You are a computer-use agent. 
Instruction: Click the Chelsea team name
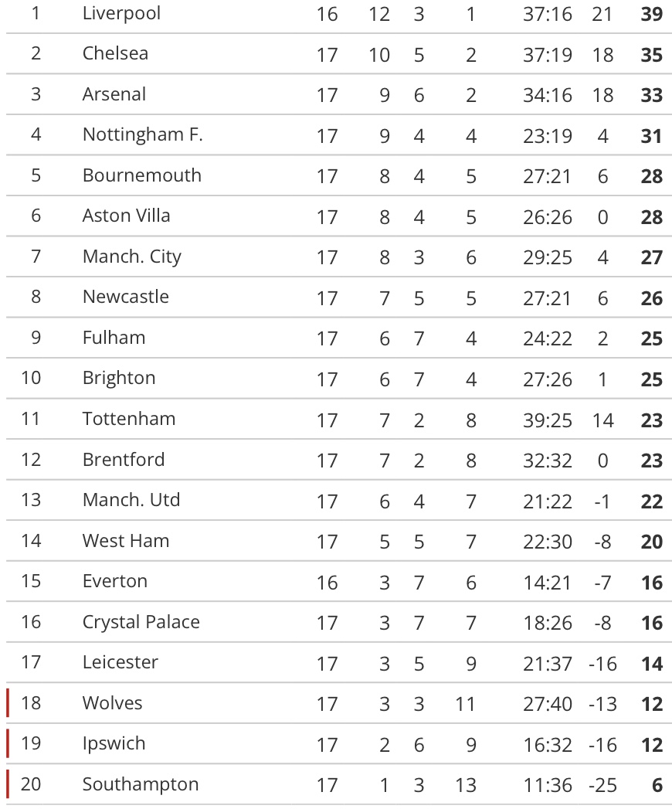(115, 53)
